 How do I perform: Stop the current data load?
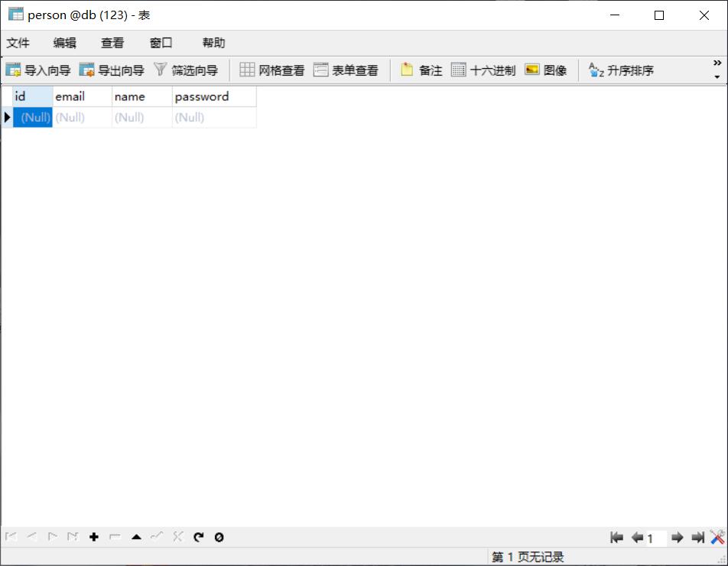(x=219, y=537)
